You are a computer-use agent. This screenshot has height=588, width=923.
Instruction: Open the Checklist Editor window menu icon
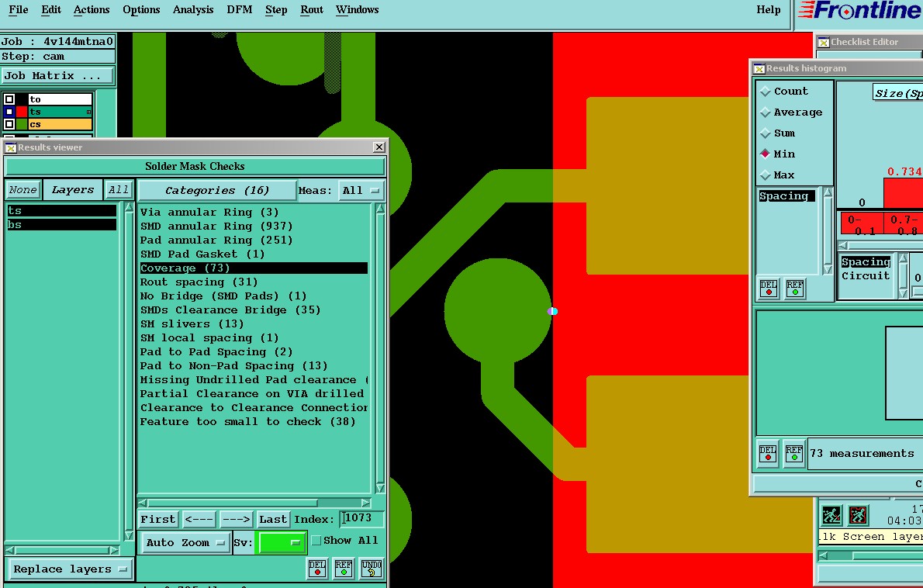[x=824, y=42]
